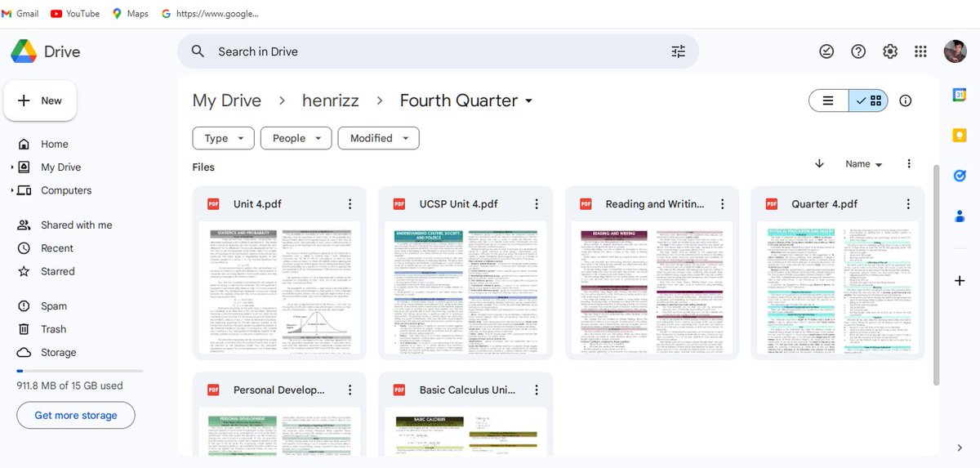
Task: Open the Maps bookmark
Action: (131, 14)
